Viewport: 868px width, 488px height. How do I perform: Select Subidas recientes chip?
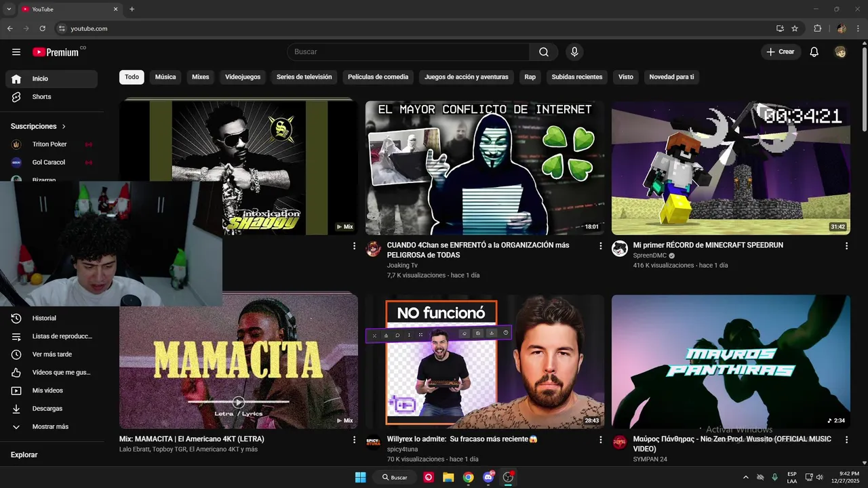[577, 77]
